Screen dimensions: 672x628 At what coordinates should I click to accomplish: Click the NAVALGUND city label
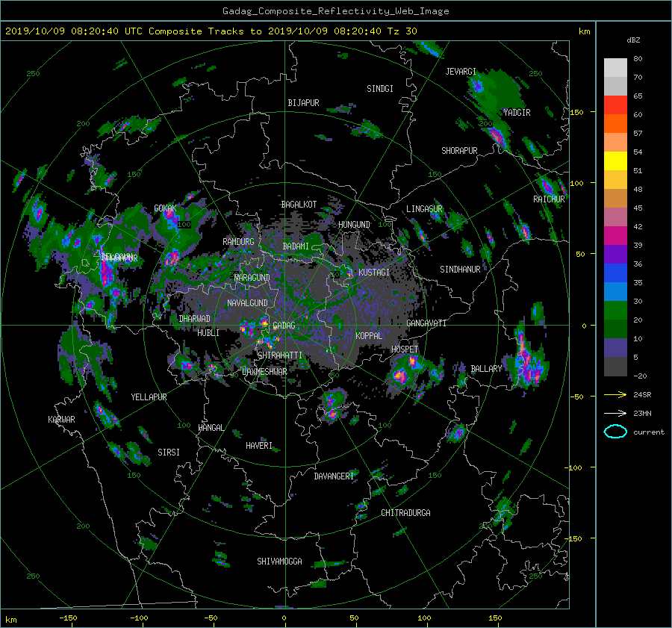tap(247, 302)
